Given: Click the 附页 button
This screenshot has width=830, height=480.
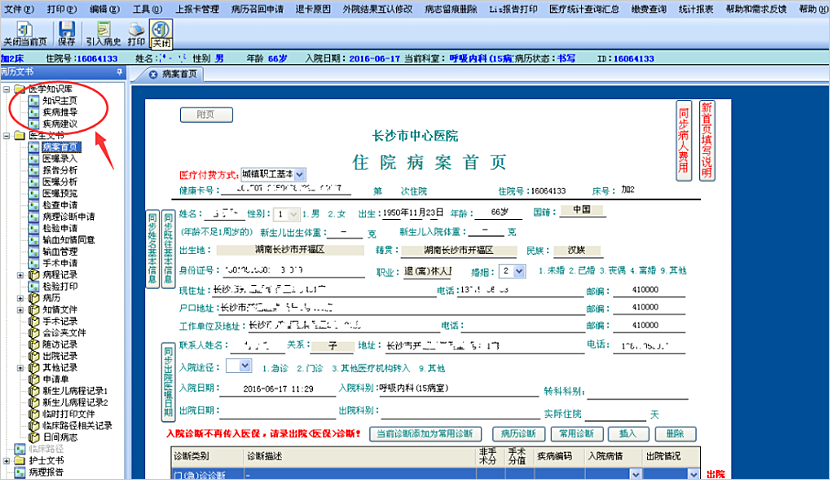Looking at the screenshot, I should (206, 114).
